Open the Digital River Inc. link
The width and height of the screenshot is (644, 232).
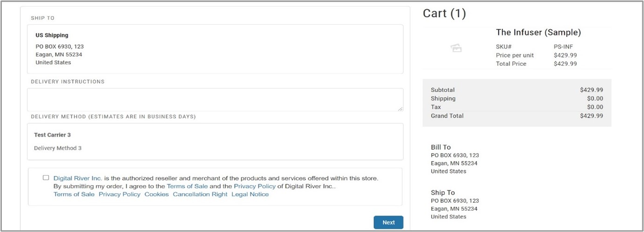pyautogui.click(x=78, y=178)
